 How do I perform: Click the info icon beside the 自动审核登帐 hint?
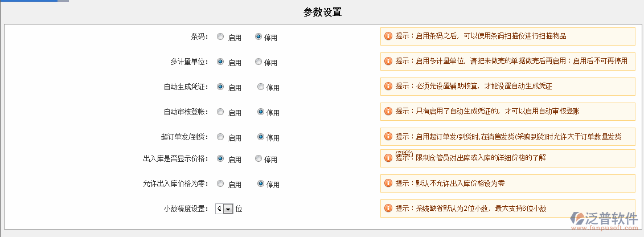tap(388, 111)
